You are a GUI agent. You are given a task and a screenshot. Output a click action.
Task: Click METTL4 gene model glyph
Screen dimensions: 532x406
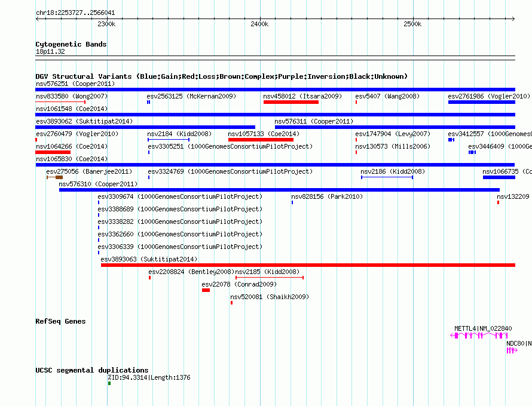pos(479,336)
